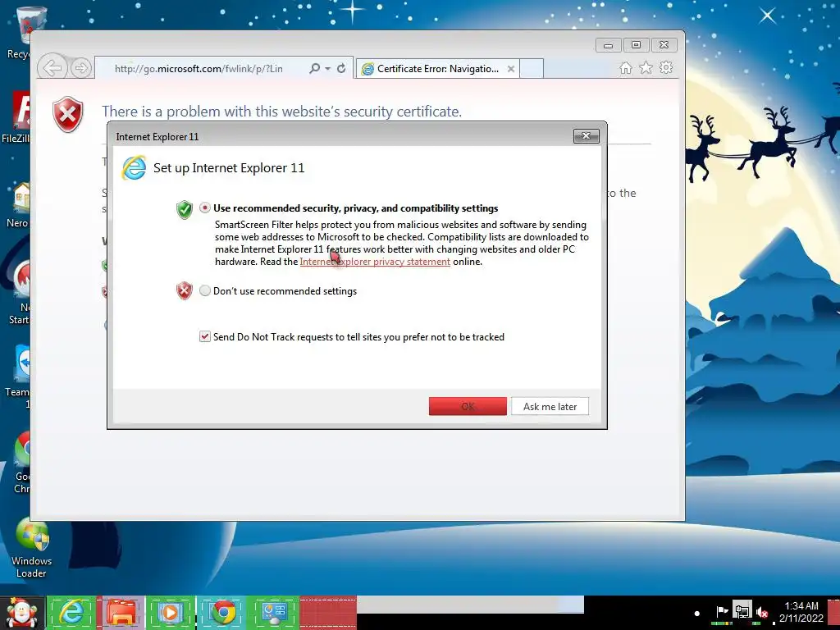
Task: Choose Ask me later
Action: click(550, 406)
